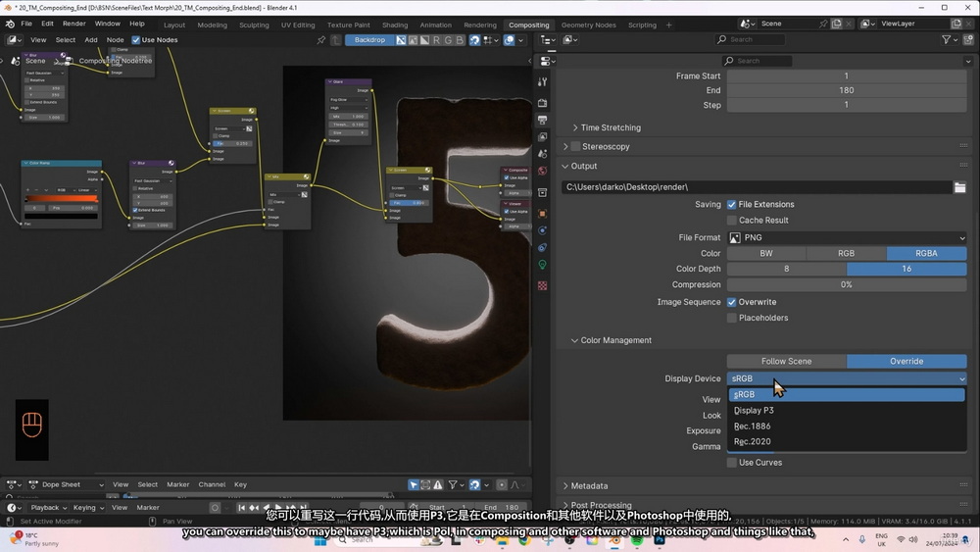The height and width of the screenshot is (552, 980).
Task: Switch to Geometry Nodes workspace tab
Action: (588, 25)
